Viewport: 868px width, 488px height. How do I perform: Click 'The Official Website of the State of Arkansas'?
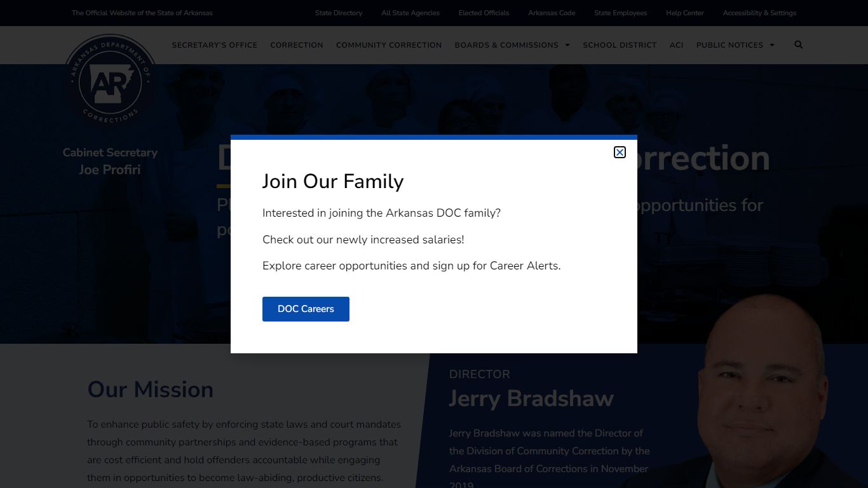[x=142, y=13]
